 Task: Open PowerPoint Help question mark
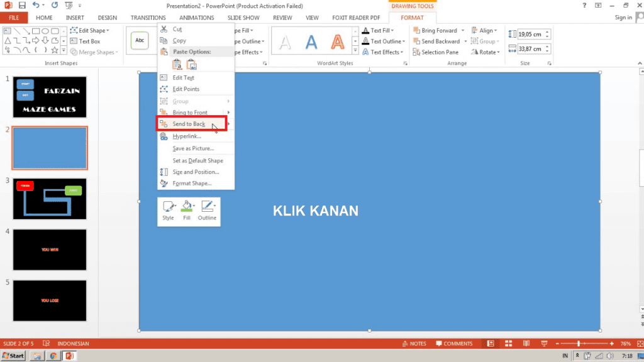(584, 5)
